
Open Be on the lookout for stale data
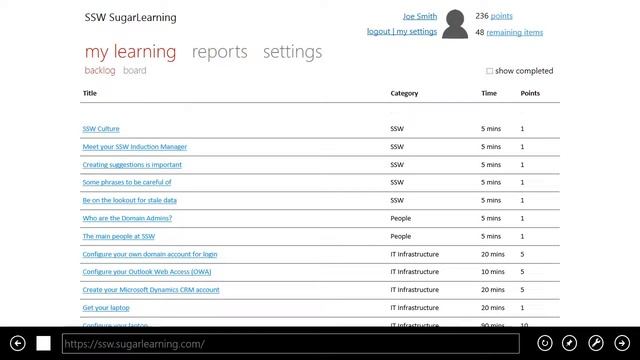pyautogui.click(x=129, y=200)
